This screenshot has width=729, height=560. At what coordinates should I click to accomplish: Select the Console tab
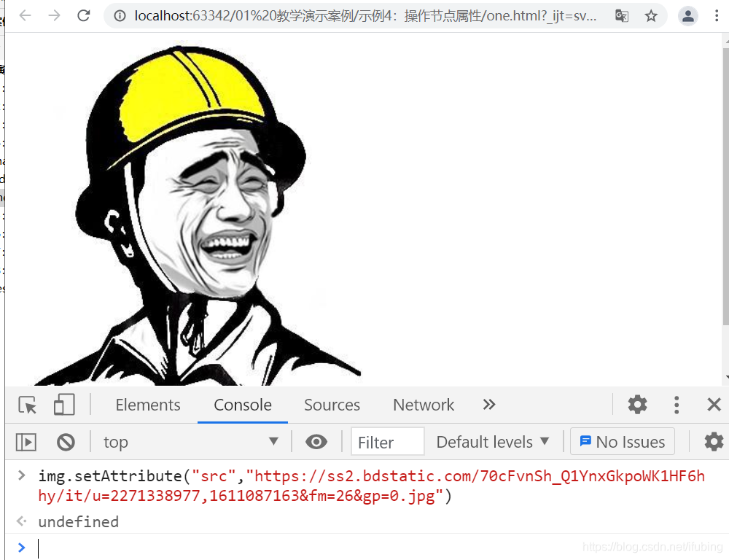(x=243, y=405)
